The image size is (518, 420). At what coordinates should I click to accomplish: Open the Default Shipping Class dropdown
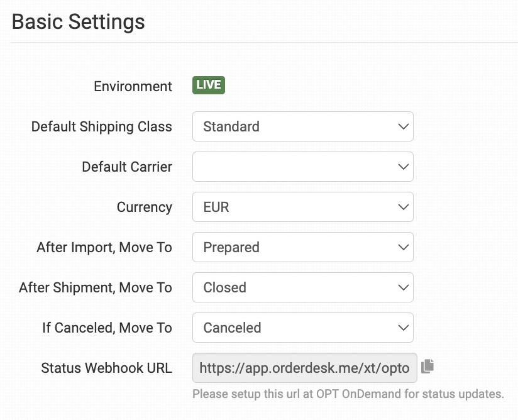(302, 126)
